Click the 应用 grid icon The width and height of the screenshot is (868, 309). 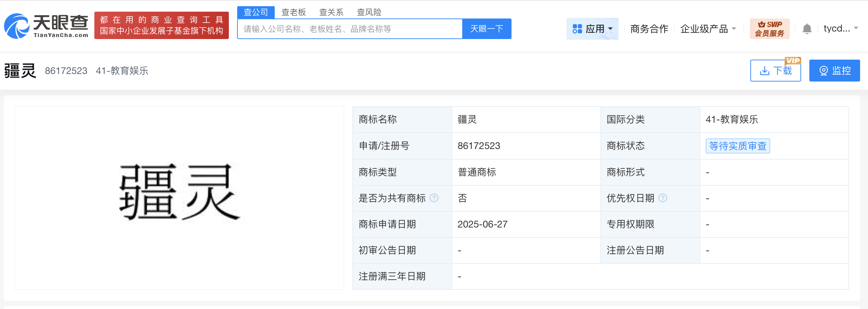[578, 28]
